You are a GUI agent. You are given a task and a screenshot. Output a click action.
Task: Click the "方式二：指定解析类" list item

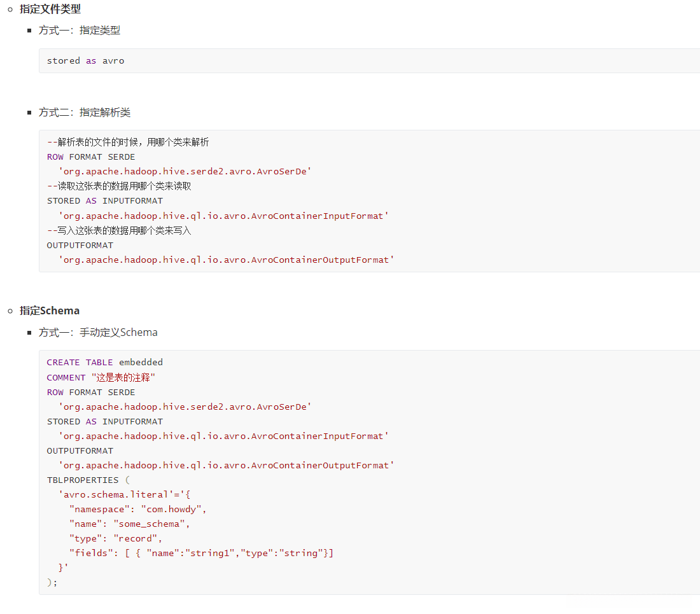84,113
